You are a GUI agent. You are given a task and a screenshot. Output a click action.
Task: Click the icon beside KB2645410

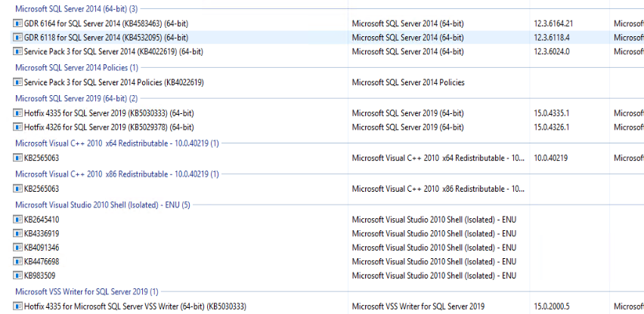pos(17,220)
